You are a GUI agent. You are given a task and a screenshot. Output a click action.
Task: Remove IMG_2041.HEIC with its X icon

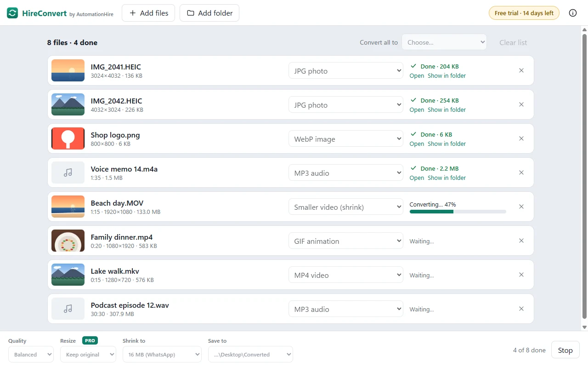pyautogui.click(x=521, y=70)
